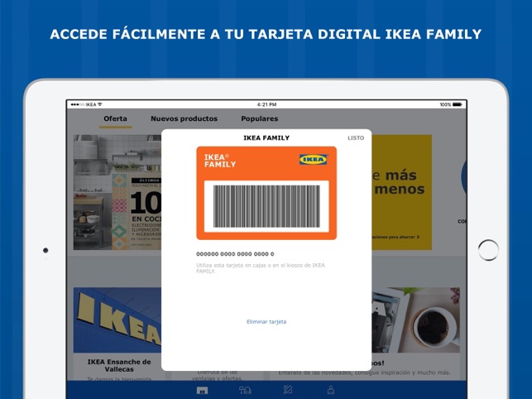Tap the Eliminar tarjeta link
The width and height of the screenshot is (532, 399).
266,321
